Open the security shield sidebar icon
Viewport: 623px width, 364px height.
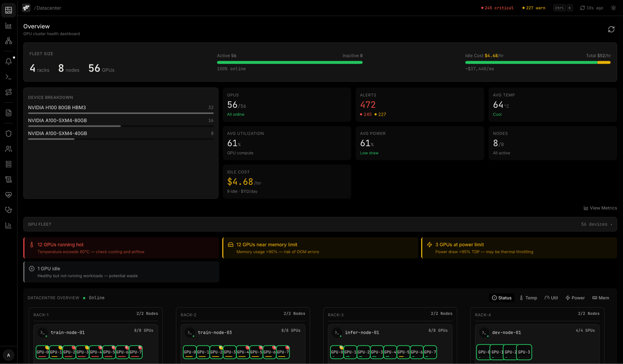[x=8, y=134]
